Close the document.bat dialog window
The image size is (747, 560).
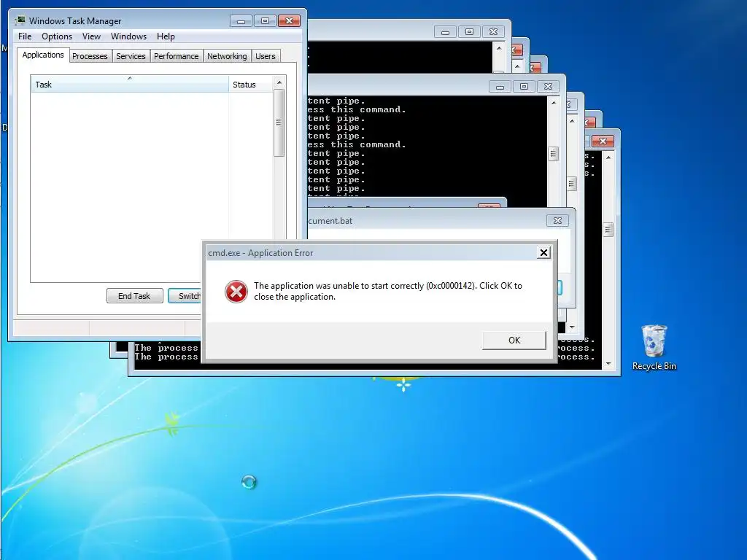pos(557,220)
